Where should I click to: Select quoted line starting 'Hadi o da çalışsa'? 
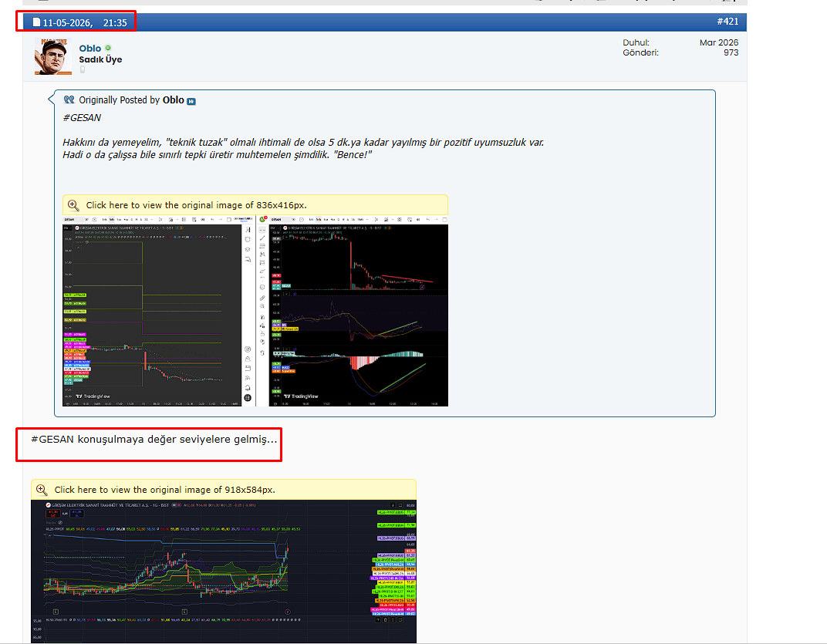tap(218, 154)
